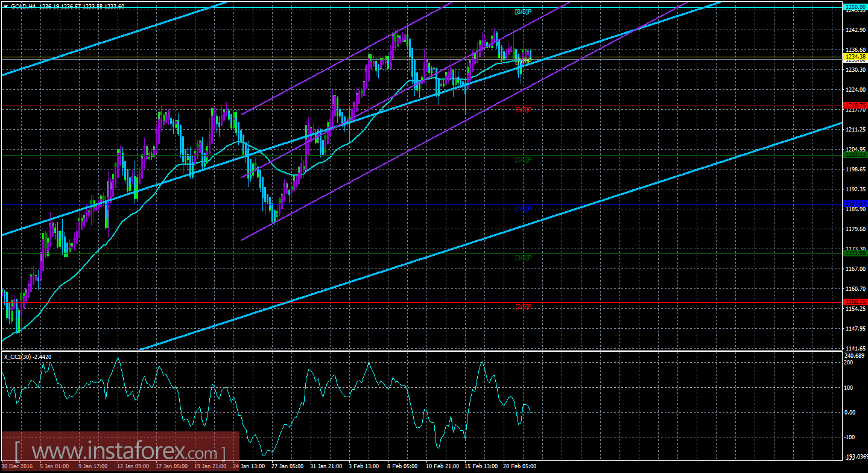Click the triangle before GOLD,H4 title
868x473 pixels.
click(5, 5)
